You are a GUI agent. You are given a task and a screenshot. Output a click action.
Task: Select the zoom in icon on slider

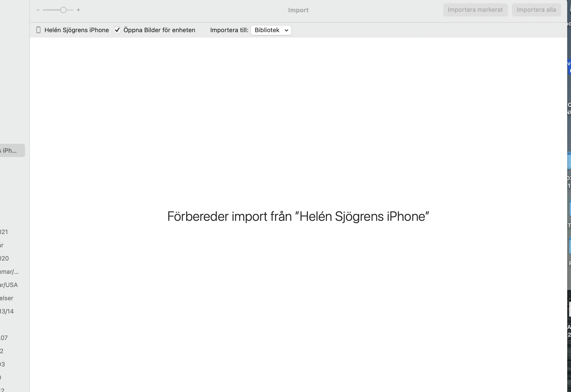pos(79,10)
